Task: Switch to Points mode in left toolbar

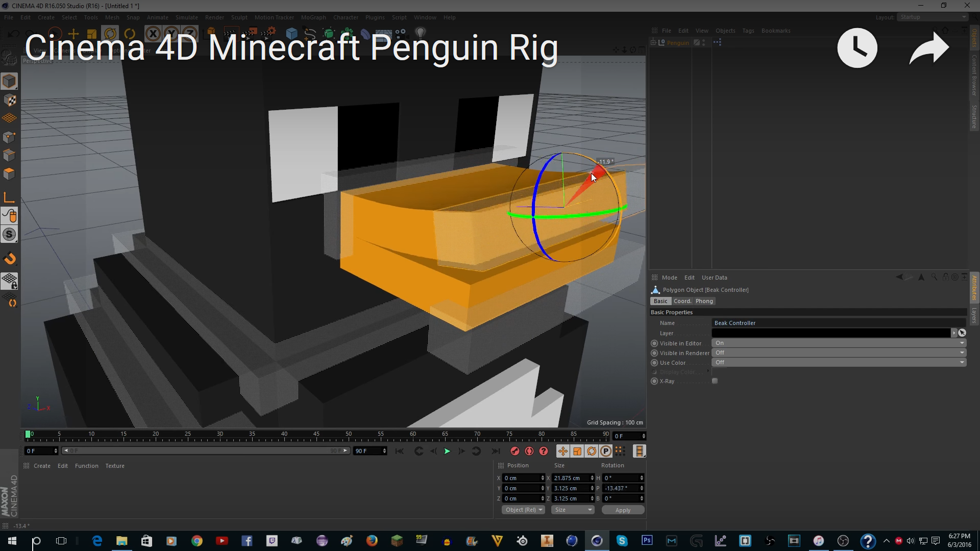Action: [9, 137]
